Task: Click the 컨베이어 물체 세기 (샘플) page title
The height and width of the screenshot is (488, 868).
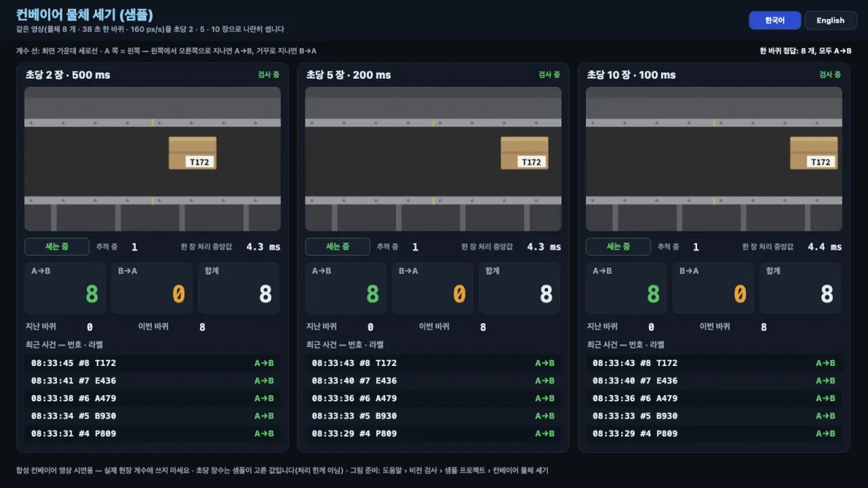Action: pyautogui.click(x=85, y=14)
